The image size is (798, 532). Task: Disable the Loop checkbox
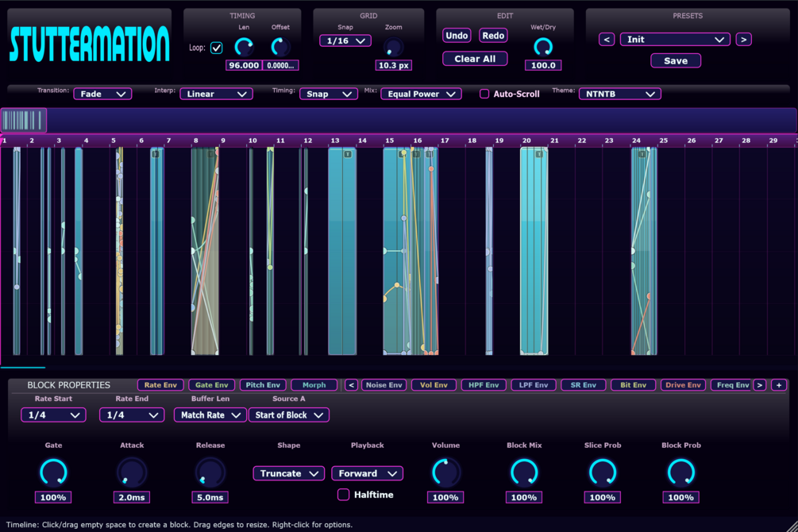pos(216,48)
